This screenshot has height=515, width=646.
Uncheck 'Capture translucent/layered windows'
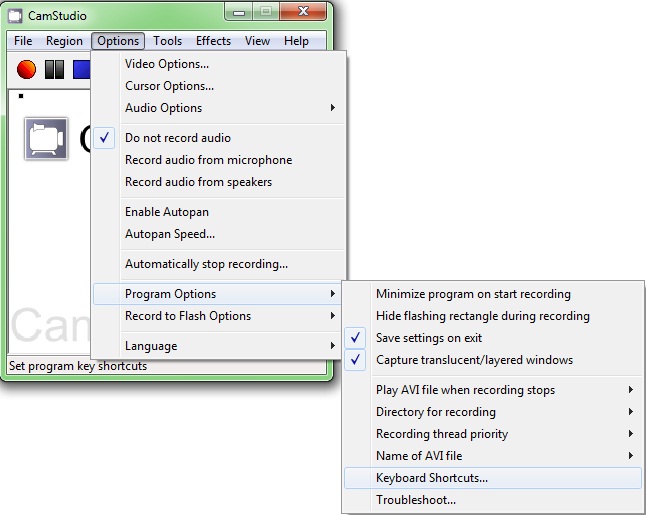tap(493, 360)
